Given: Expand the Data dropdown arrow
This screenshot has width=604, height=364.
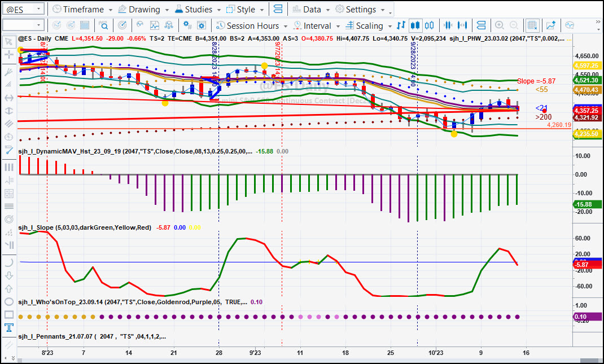Looking at the screenshot, I should 328,10.
